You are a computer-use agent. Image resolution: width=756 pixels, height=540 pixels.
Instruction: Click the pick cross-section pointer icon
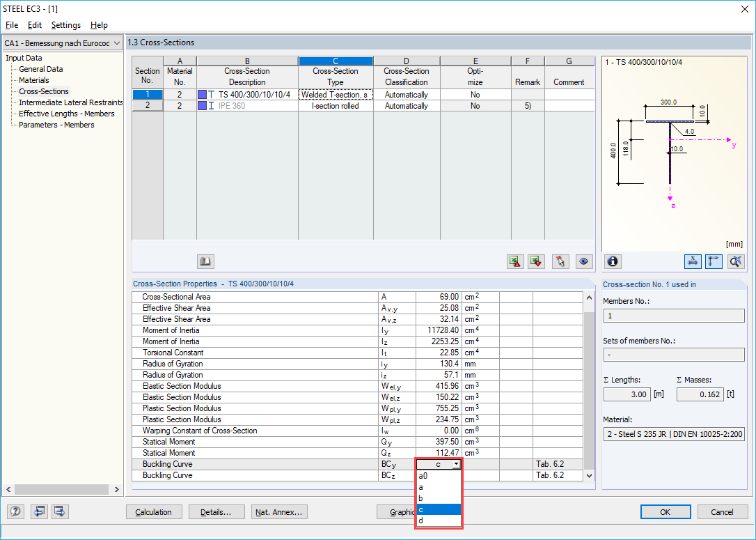[560, 261]
